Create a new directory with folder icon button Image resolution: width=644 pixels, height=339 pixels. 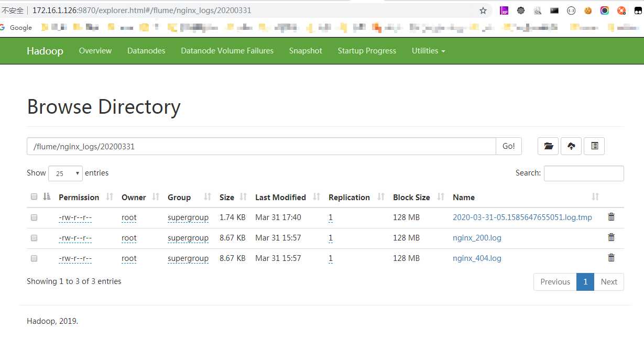click(x=548, y=146)
